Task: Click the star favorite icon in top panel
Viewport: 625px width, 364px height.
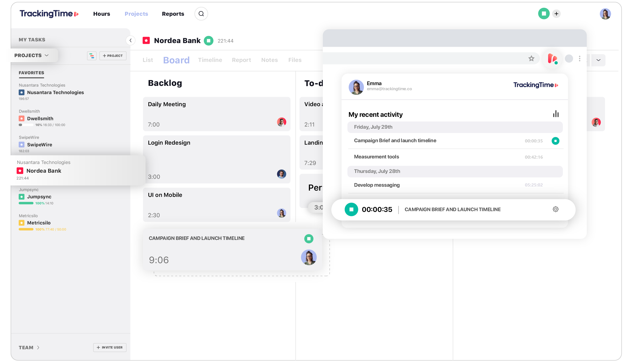Action: click(x=531, y=59)
